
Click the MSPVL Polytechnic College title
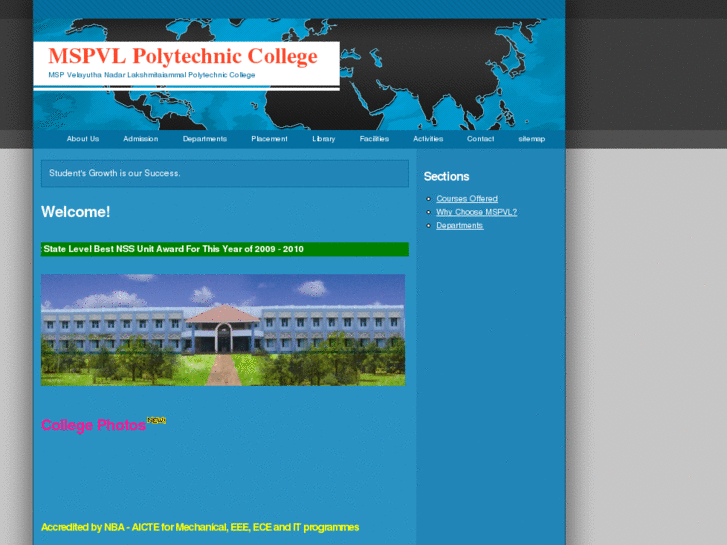(x=183, y=56)
